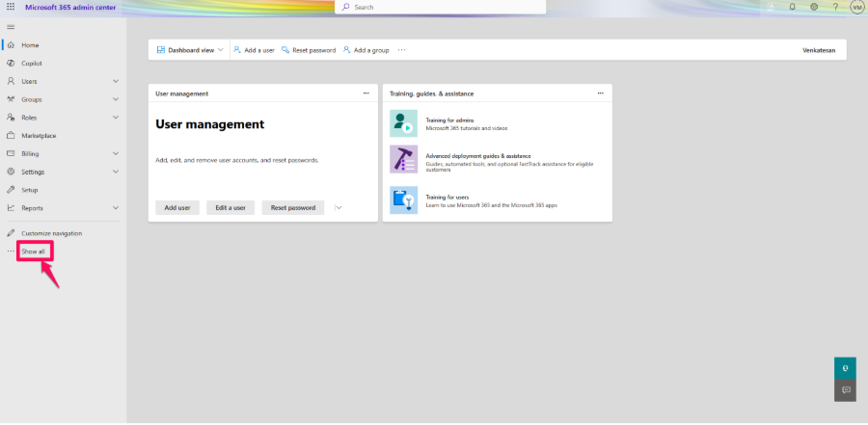Click Show all in the sidebar

tap(34, 252)
